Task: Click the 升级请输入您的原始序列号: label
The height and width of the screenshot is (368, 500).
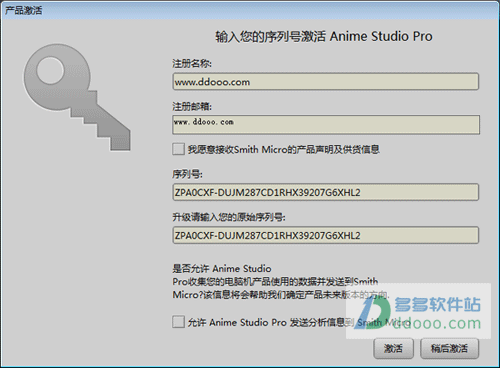Action: 229,217
